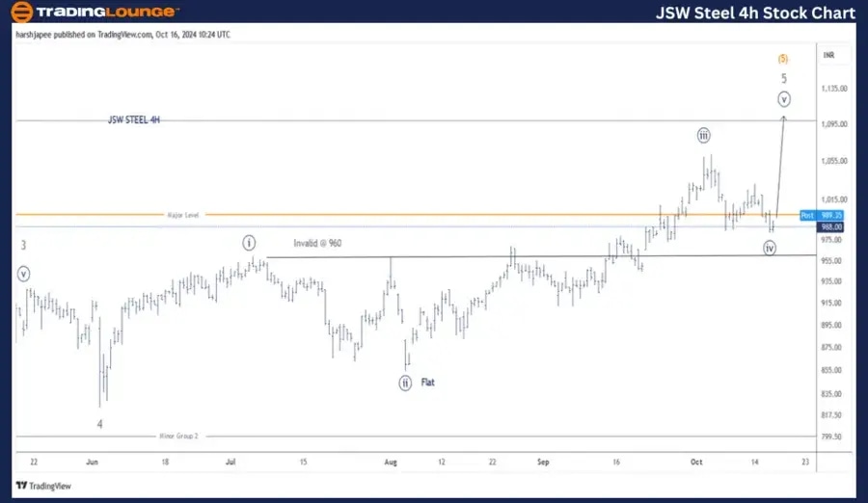The image size is (868, 503).
Task: Click the 1,055.00 price axis value
Action: coord(834,161)
